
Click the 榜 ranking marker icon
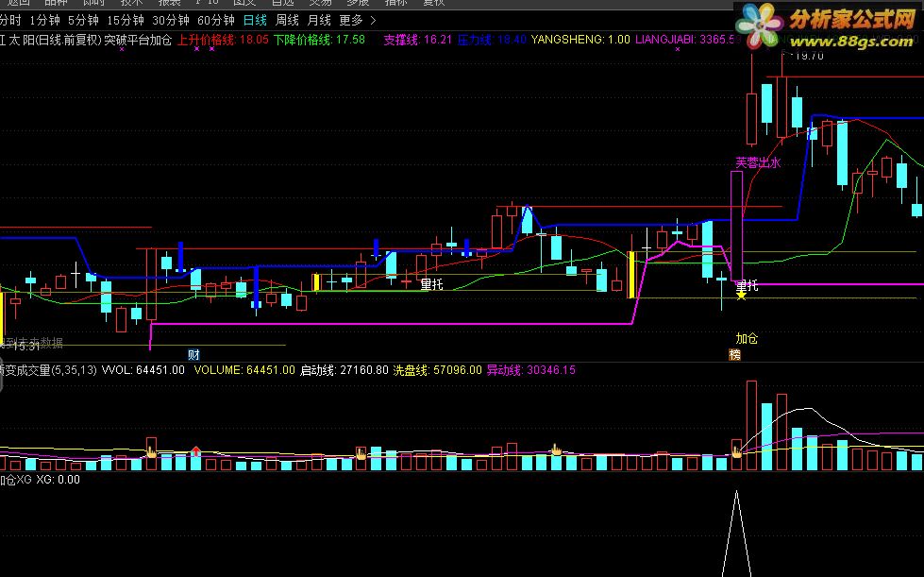pos(735,355)
